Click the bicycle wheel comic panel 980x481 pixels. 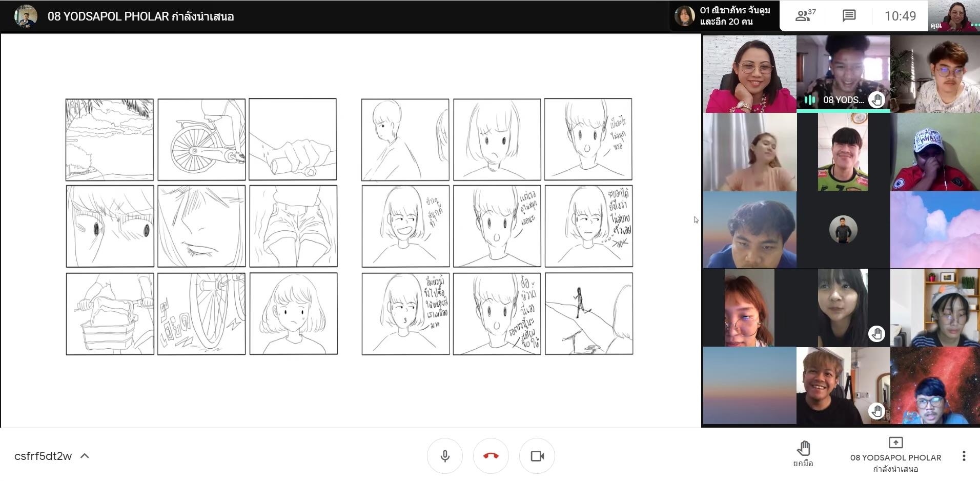[201, 139]
